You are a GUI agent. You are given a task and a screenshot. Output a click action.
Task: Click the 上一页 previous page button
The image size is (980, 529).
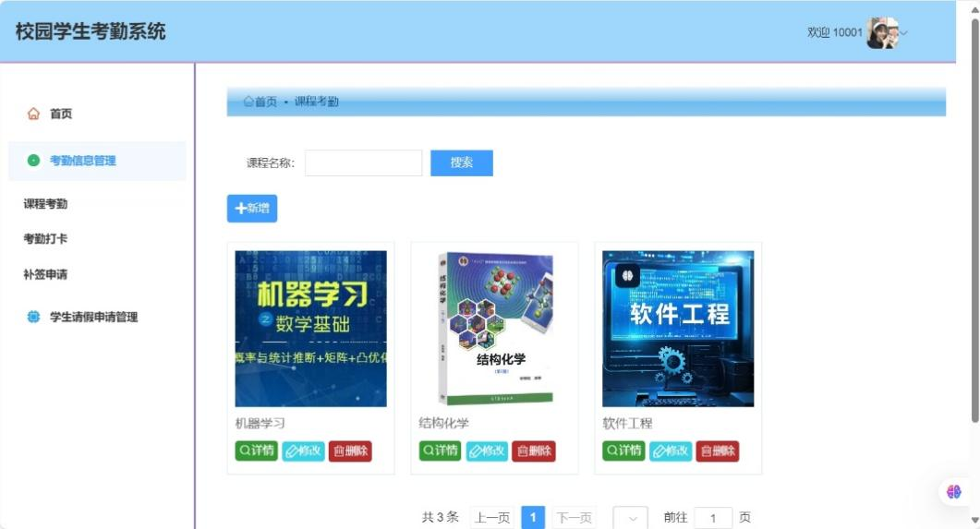click(492, 518)
